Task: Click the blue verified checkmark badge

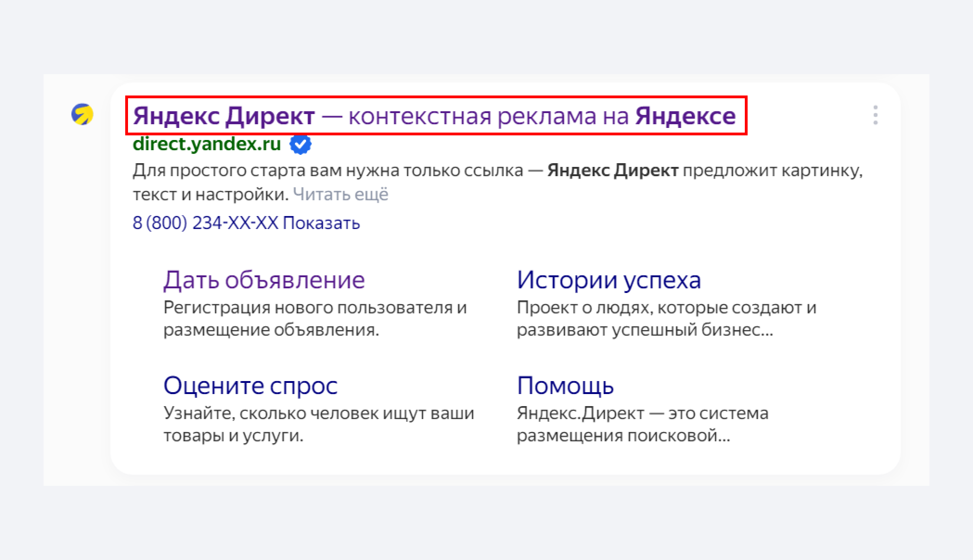Action: [x=301, y=145]
